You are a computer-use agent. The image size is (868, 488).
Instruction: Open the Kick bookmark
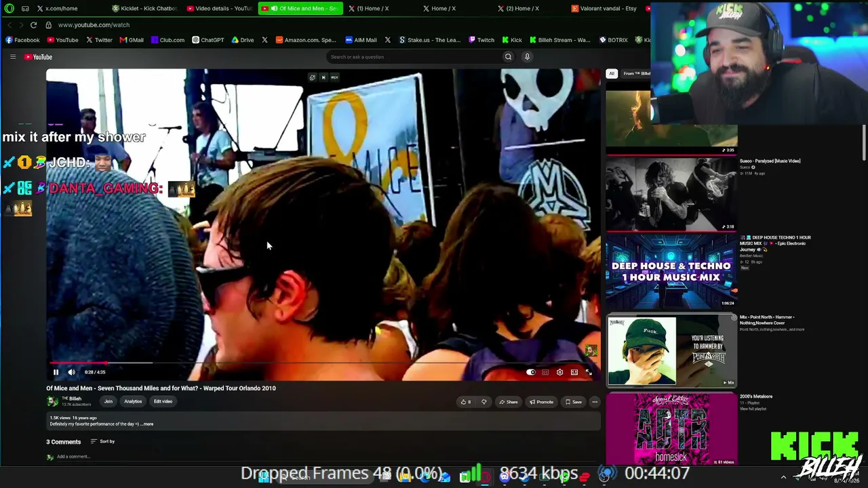(512, 40)
